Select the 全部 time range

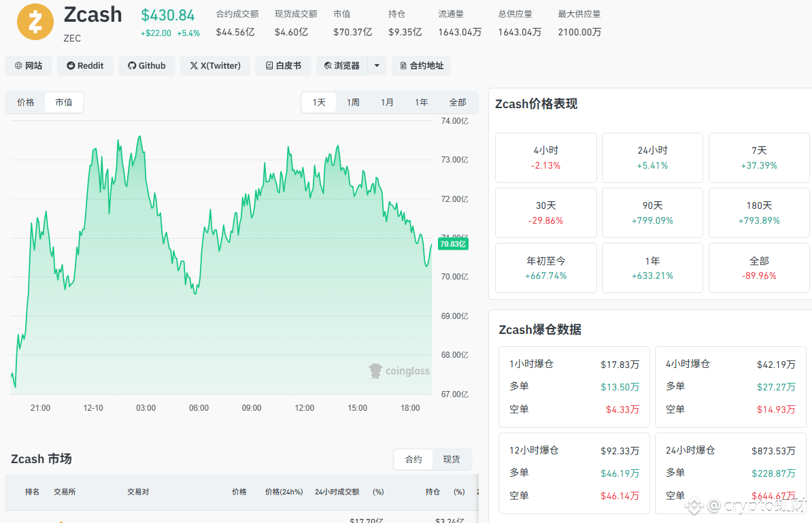(x=457, y=103)
